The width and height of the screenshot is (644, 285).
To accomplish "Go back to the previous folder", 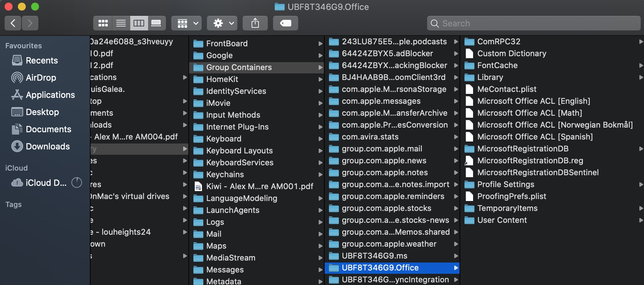I will coord(13,23).
